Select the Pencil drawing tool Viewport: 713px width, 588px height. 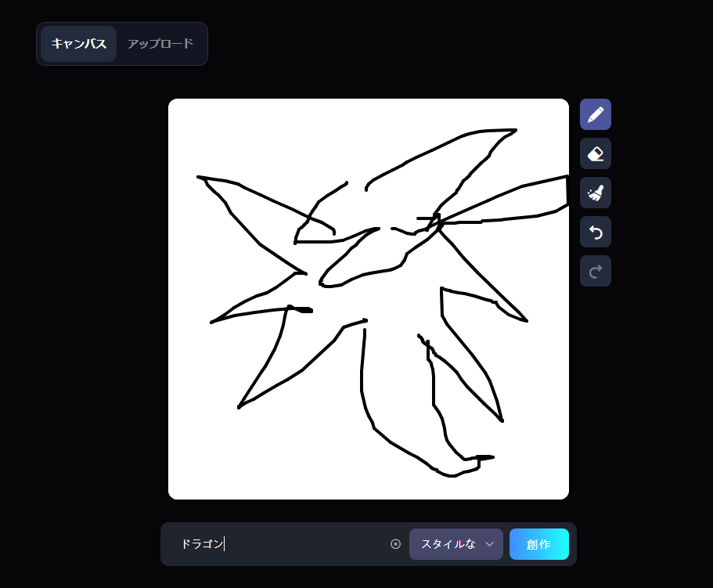coord(595,114)
